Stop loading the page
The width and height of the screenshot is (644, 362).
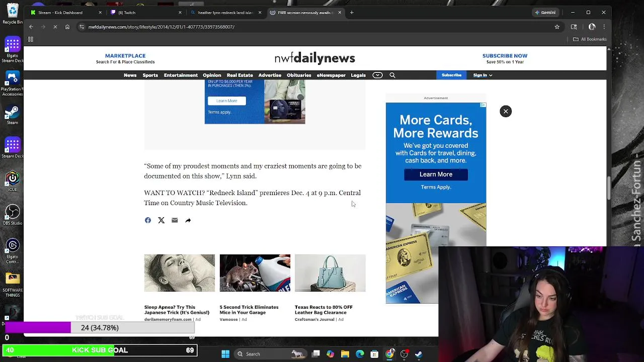tap(55, 27)
